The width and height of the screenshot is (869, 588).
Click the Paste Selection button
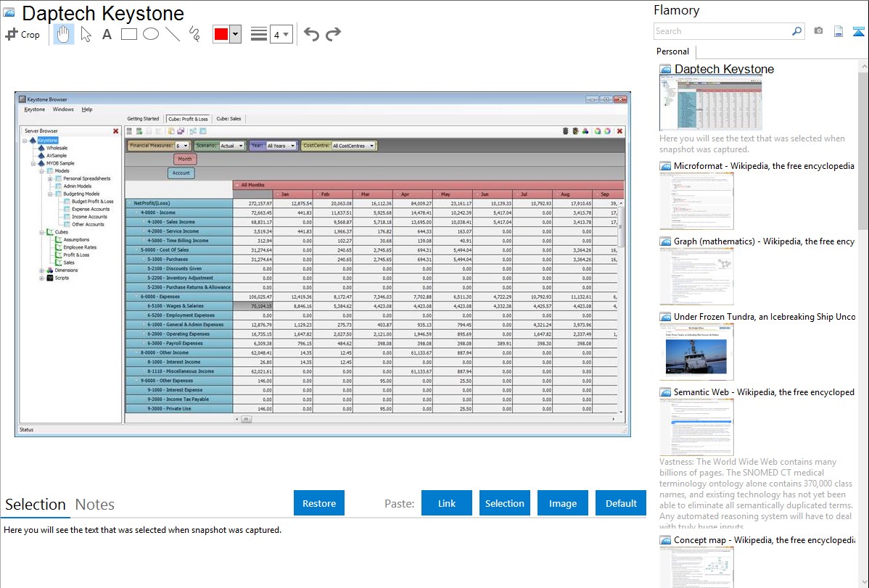click(x=505, y=503)
